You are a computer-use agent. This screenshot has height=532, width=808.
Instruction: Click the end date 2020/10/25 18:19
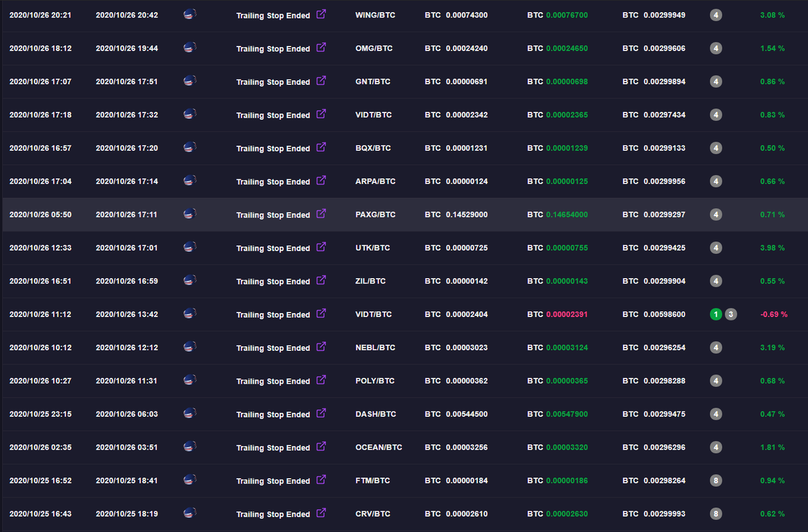(x=127, y=514)
